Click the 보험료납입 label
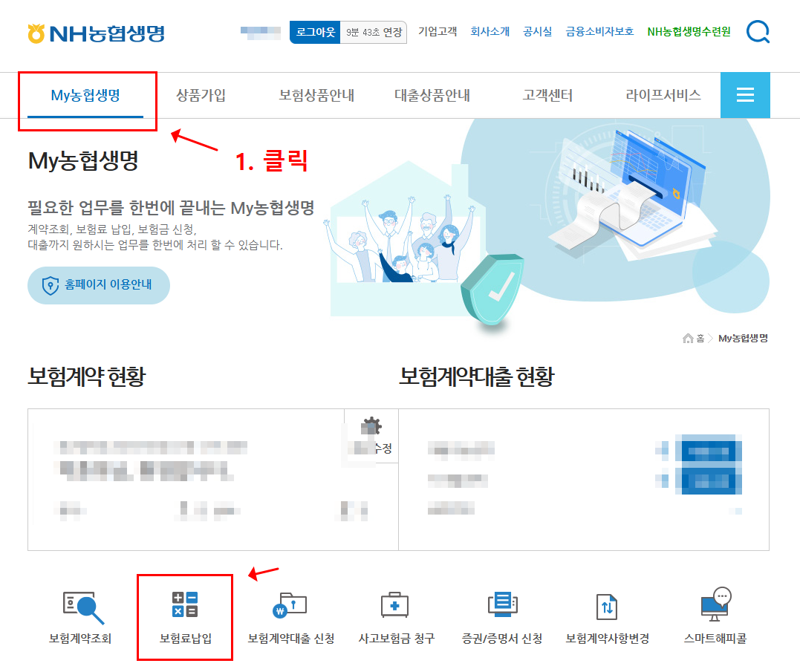Viewport: 800px width, 672px height. (x=185, y=639)
